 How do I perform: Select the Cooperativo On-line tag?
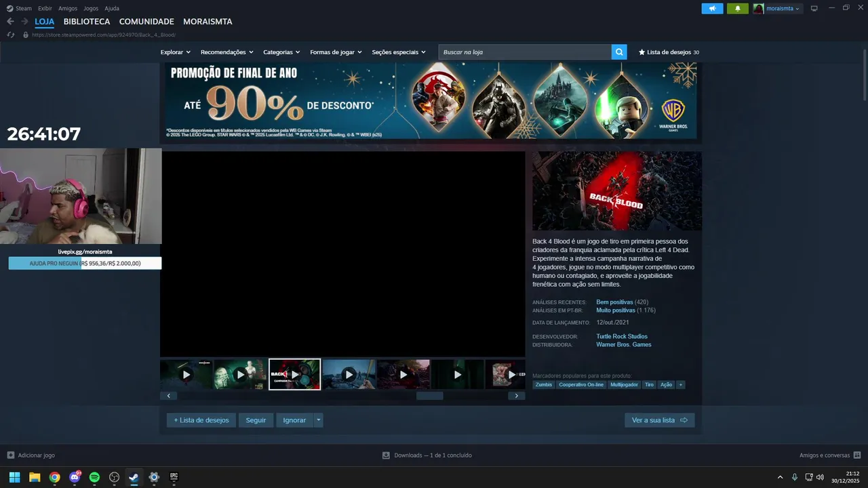click(x=581, y=384)
